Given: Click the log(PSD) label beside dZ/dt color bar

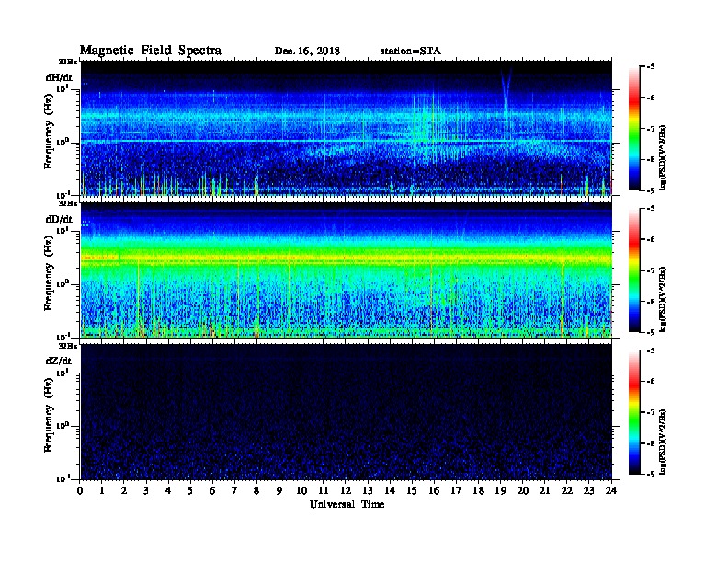Looking at the screenshot, I should [663, 442].
